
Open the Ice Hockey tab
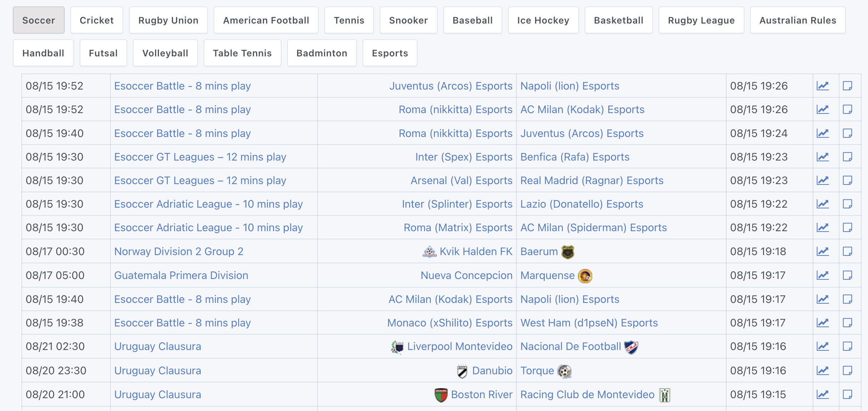tap(543, 20)
